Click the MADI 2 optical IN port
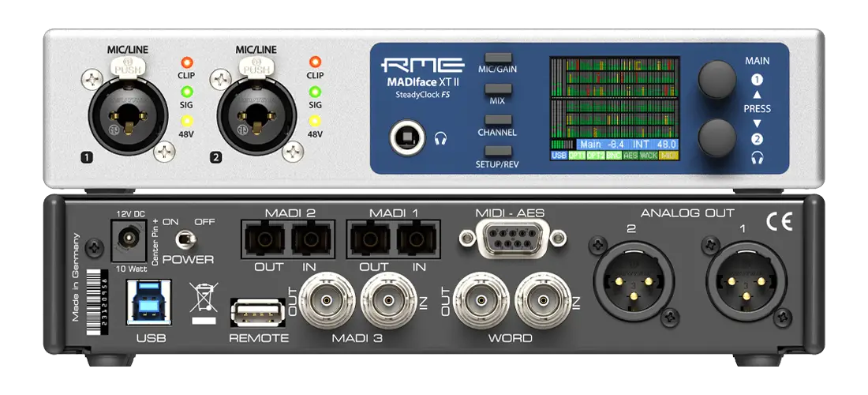Viewport: 868px width, 395px height. tap(311, 239)
